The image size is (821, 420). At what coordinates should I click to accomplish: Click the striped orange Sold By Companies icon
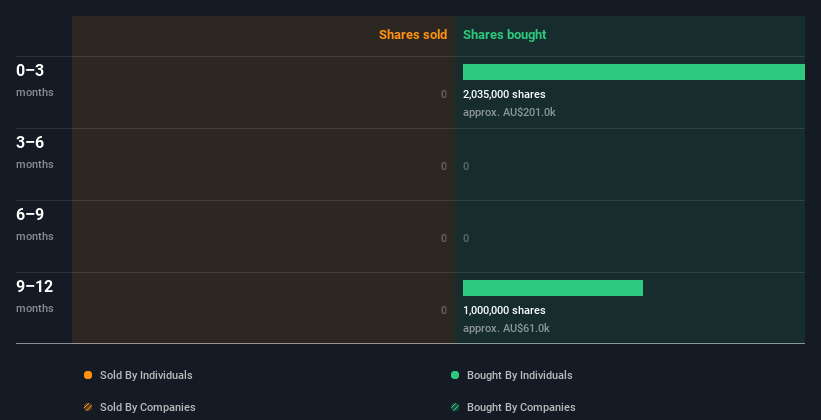click(x=88, y=407)
